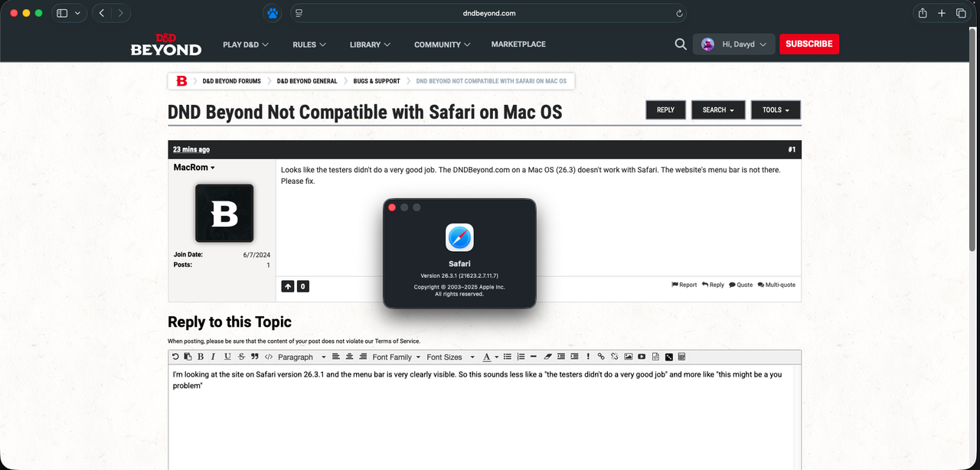Toggle the Safari sidebar
The image size is (980, 470).
(x=62, y=13)
